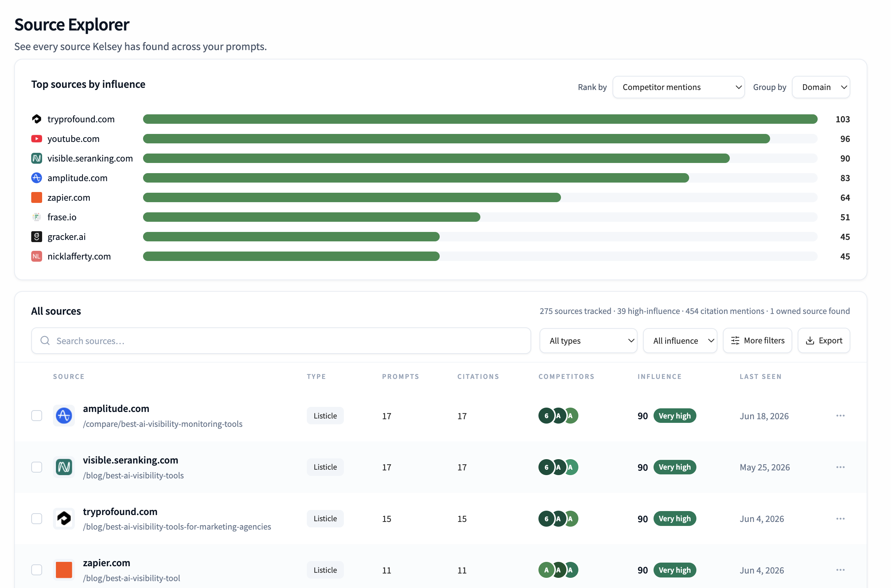Viewport: 891px width, 588px height.
Task: Sort by the TYPE column header
Action: click(x=316, y=376)
